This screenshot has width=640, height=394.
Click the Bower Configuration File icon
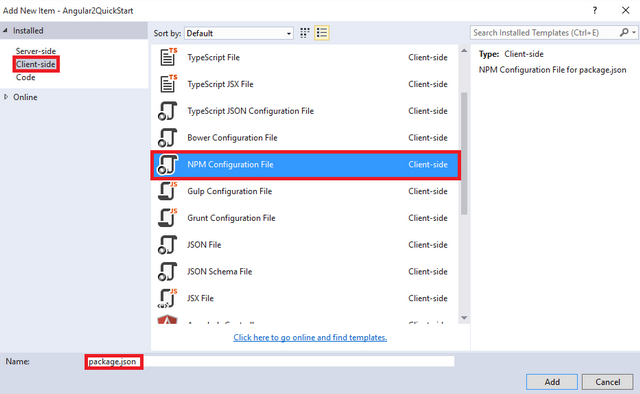click(x=167, y=138)
